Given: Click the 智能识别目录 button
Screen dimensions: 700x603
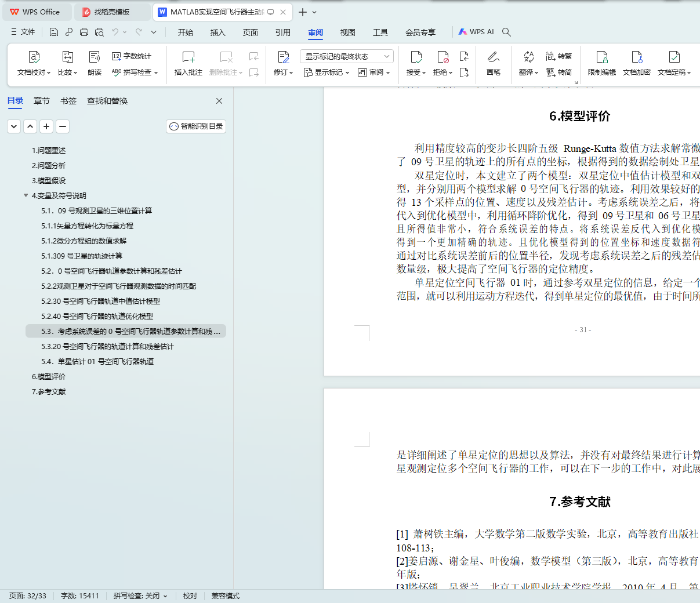Looking at the screenshot, I should click(196, 126).
